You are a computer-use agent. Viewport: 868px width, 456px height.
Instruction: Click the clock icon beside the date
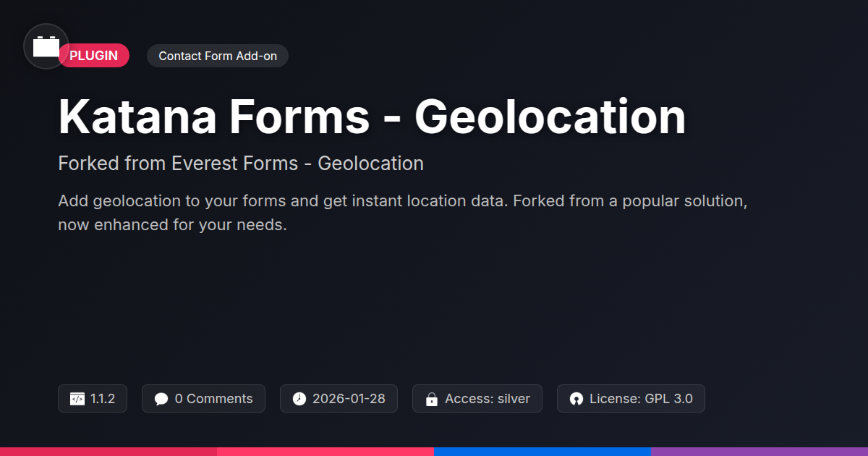[x=299, y=399]
